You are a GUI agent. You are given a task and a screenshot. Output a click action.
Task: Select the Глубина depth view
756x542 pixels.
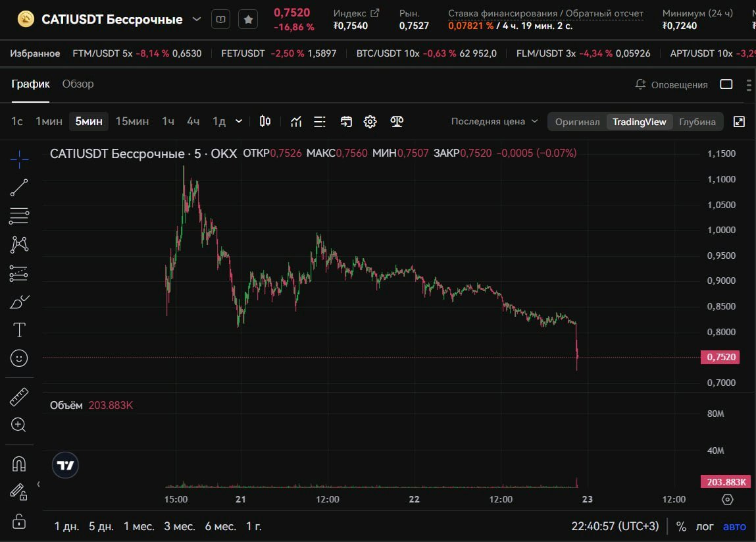697,122
